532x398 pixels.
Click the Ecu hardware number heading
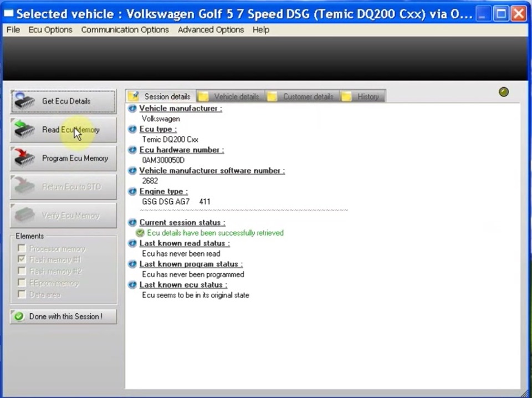pos(182,150)
